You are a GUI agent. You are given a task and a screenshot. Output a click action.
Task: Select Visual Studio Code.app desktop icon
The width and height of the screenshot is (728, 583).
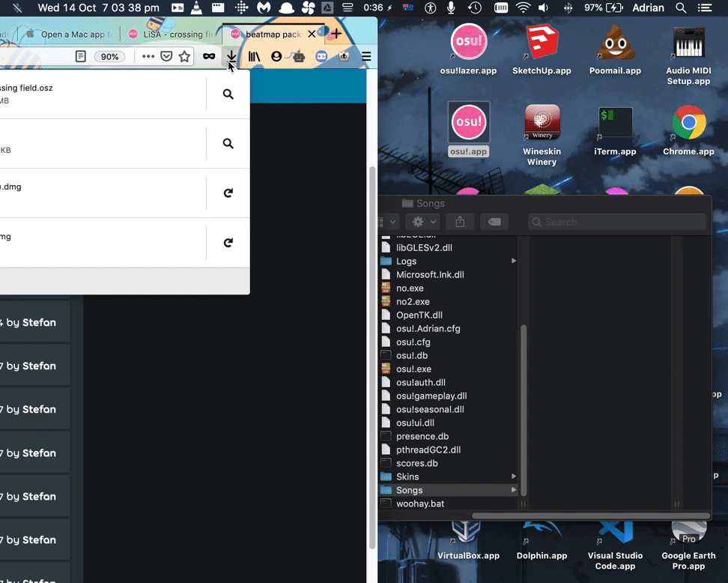(615, 546)
